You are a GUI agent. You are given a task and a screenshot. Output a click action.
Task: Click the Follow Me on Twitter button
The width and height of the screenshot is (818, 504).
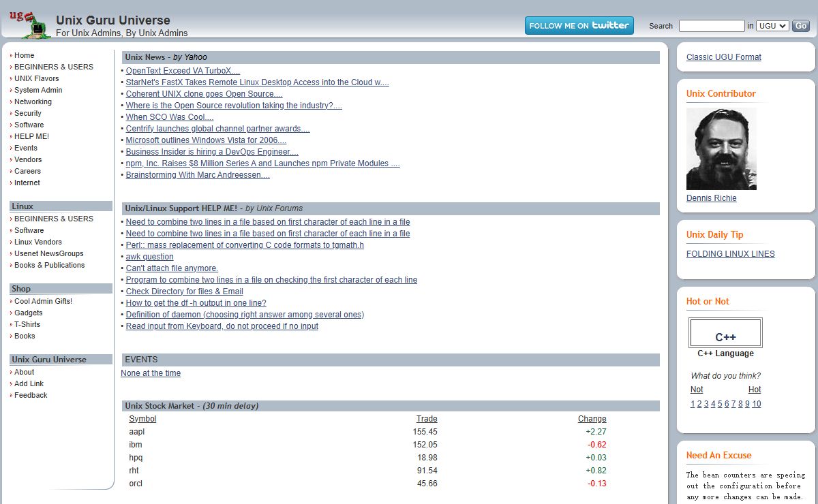pos(579,26)
